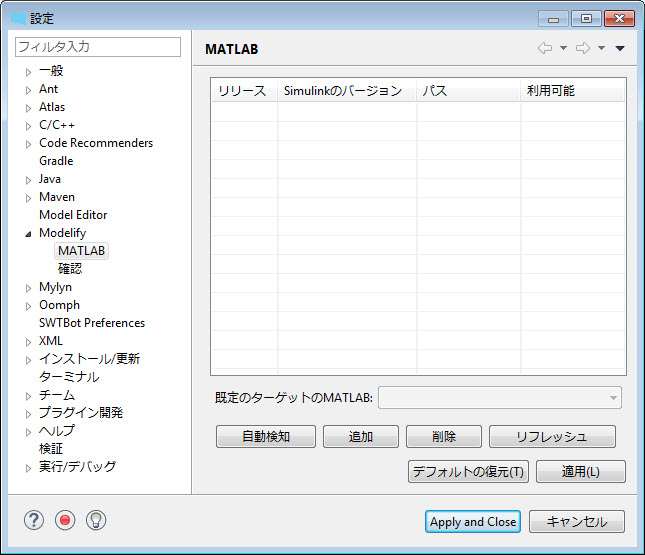Viewport: 645px width, 555px height.
Task: Expand the チーム tree node
Action: click(x=28, y=396)
